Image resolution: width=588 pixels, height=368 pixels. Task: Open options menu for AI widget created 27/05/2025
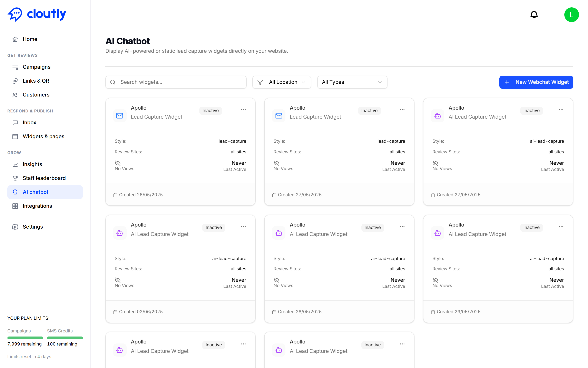561,110
